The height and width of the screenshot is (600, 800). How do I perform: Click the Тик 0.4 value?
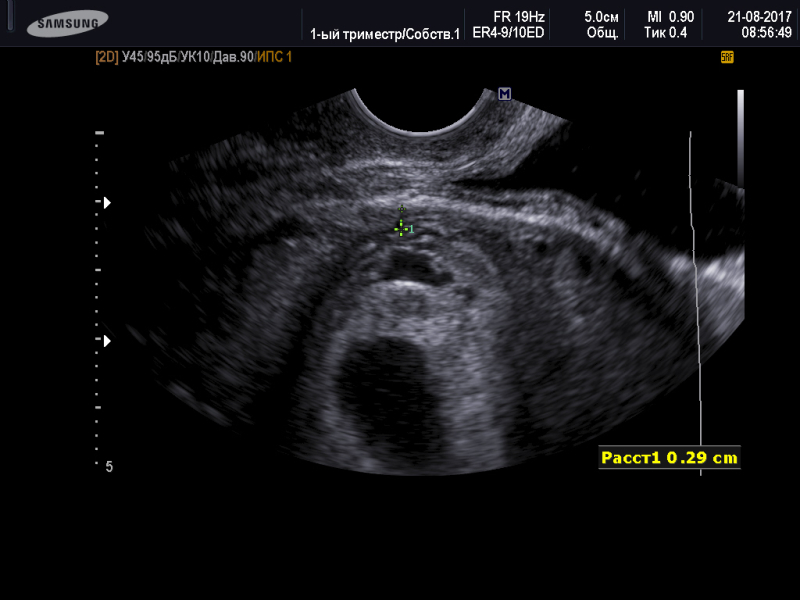(x=665, y=33)
